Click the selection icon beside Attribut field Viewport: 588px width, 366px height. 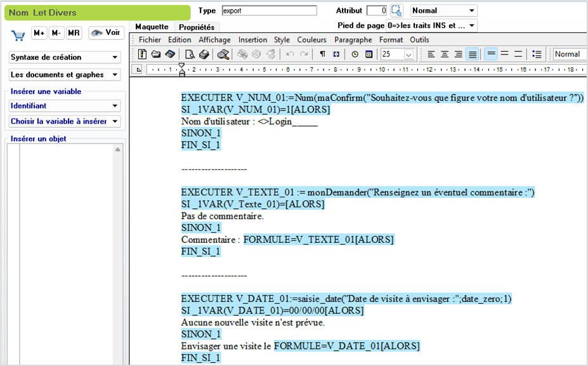pos(396,11)
